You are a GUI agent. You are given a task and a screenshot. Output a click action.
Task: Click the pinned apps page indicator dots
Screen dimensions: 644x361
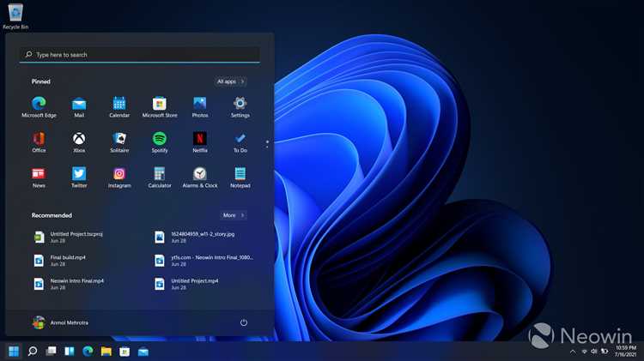pos(267,144)
